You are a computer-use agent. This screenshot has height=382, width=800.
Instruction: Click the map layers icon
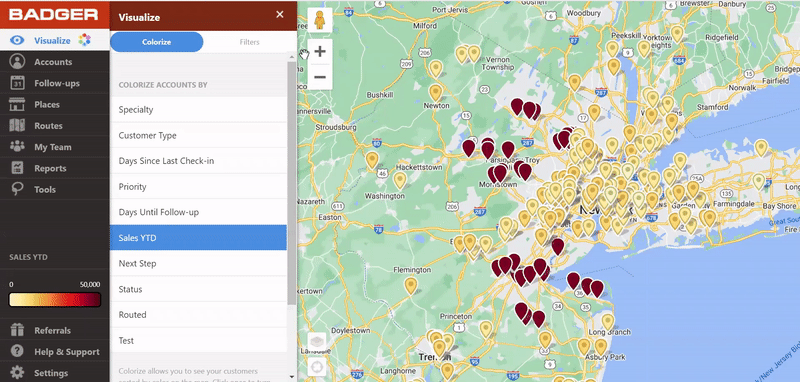pos(317,341)
